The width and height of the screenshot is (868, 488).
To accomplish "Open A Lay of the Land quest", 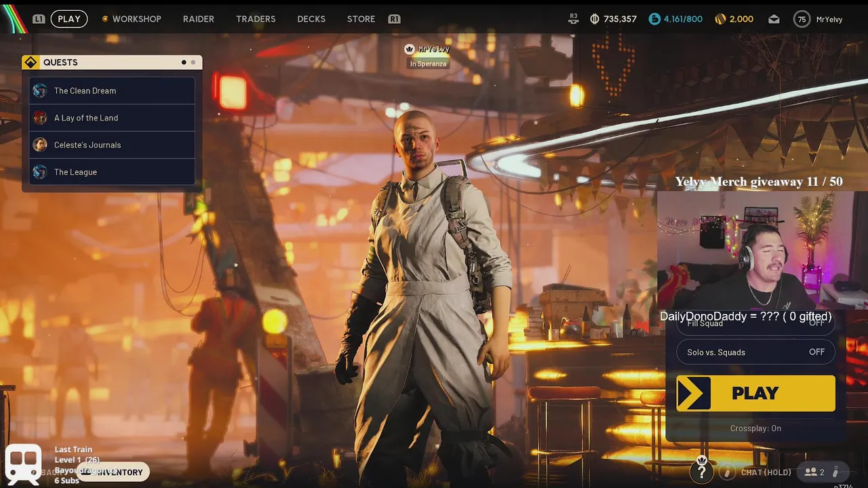I will point(112,118).
